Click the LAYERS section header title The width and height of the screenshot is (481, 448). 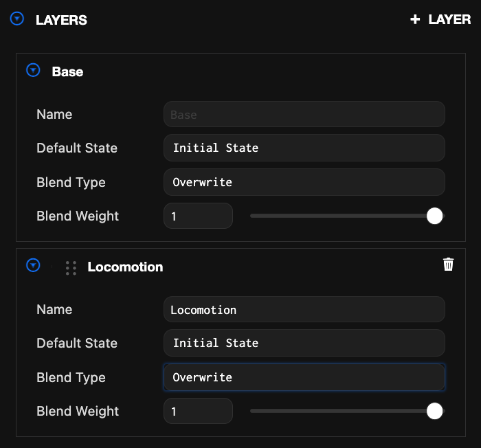61,20
